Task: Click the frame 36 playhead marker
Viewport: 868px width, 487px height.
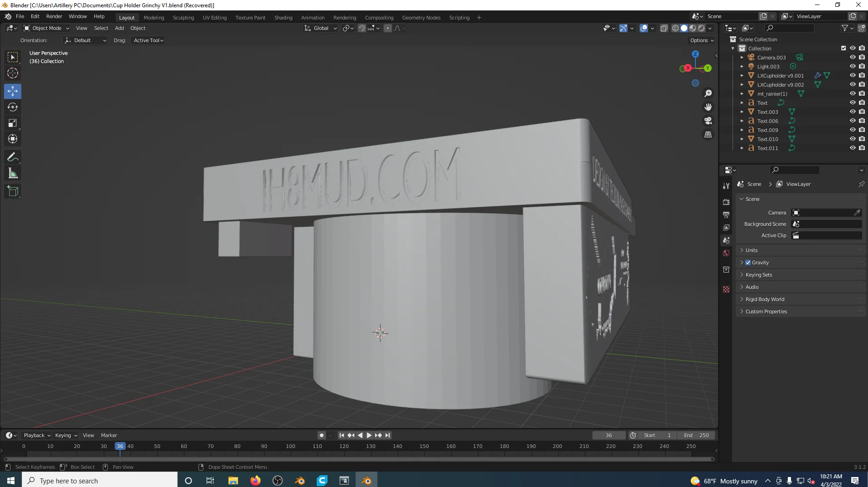Action: [120, 446]
